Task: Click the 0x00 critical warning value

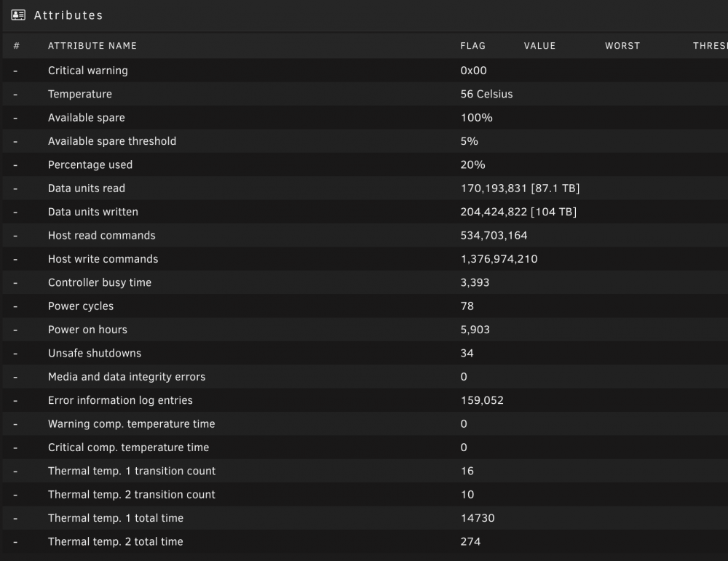Action: tap(473, 71)
